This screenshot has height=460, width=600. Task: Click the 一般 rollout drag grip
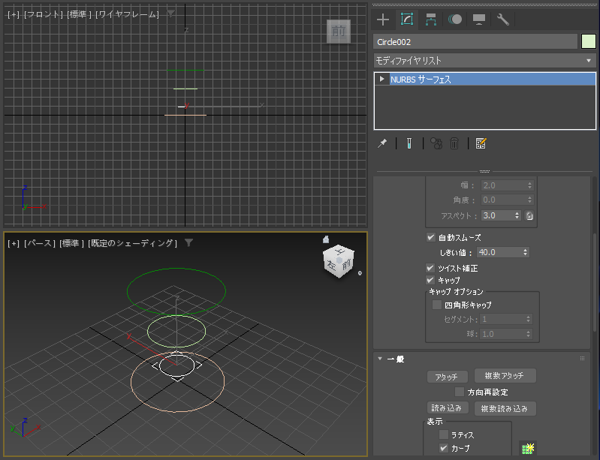(x=582, y=359)
